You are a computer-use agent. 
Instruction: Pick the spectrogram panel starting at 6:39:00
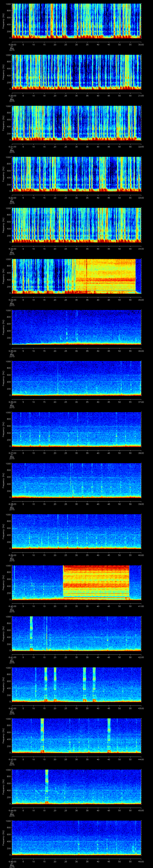(x=77, y=531)
